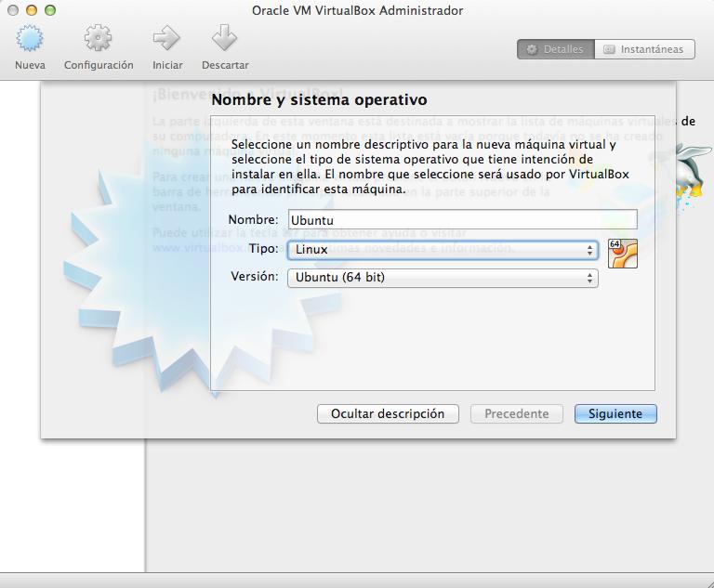
Task: Switch to the Detalles view
Action: [555, 49]
